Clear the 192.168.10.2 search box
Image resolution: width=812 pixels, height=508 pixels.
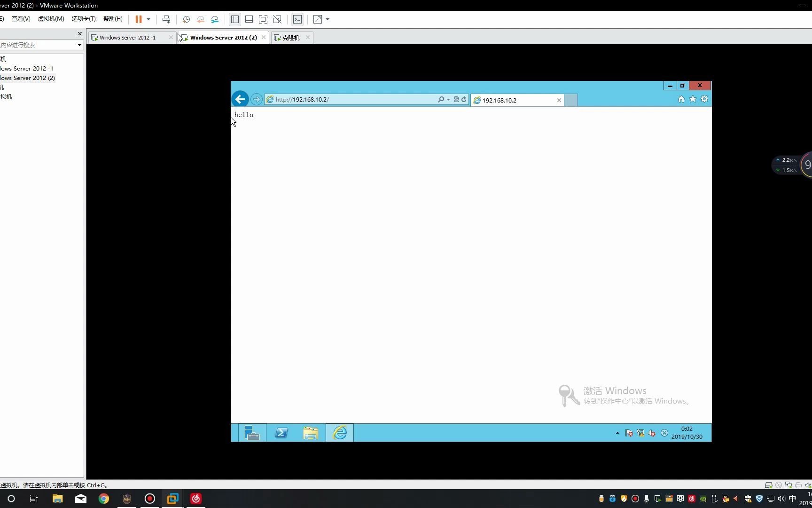559,100
